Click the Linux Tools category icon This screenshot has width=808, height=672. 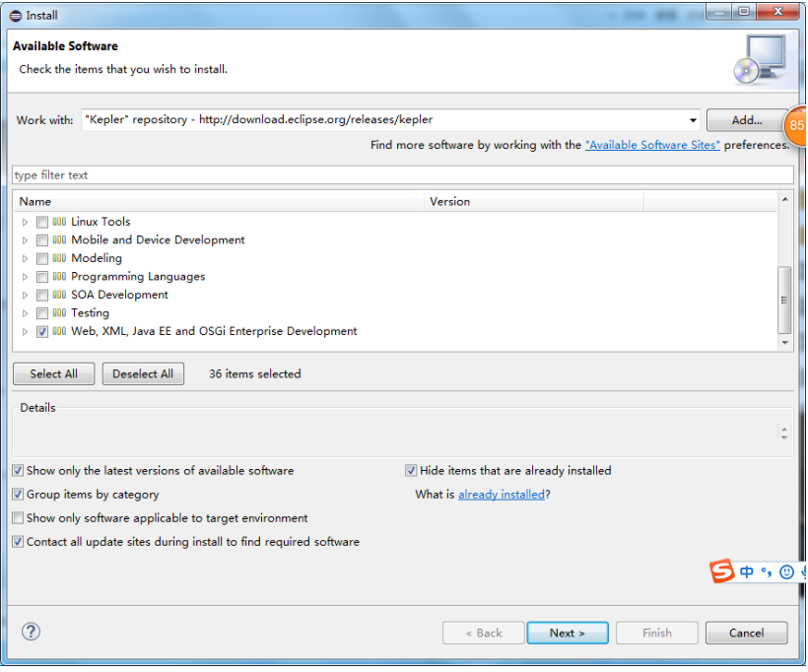click(x=60, y=222)
